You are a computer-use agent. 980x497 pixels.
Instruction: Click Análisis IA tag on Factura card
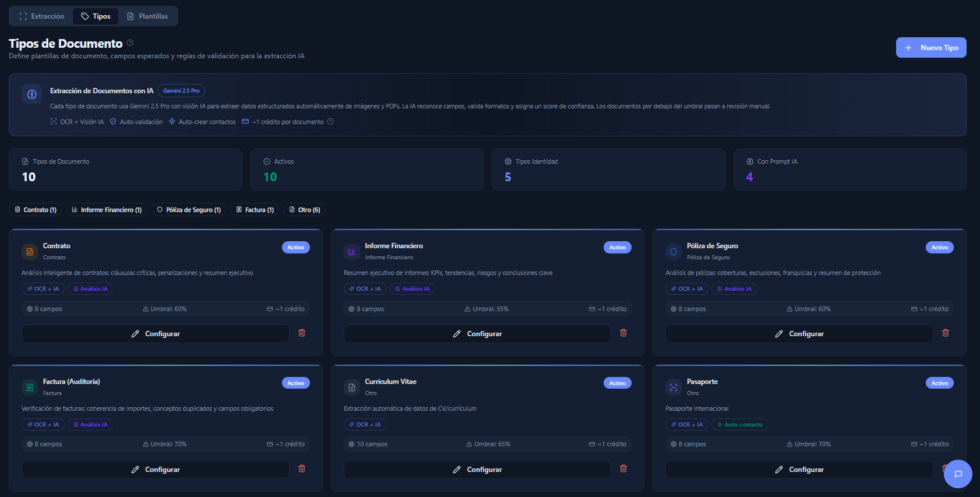pyautogui.click(x=90, y=425)
